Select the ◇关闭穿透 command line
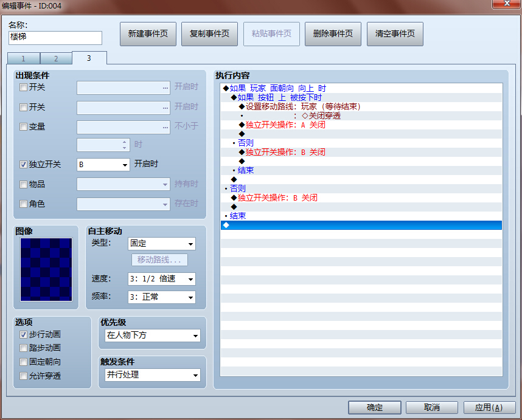The image size is (522, 420). click(361, 115)
